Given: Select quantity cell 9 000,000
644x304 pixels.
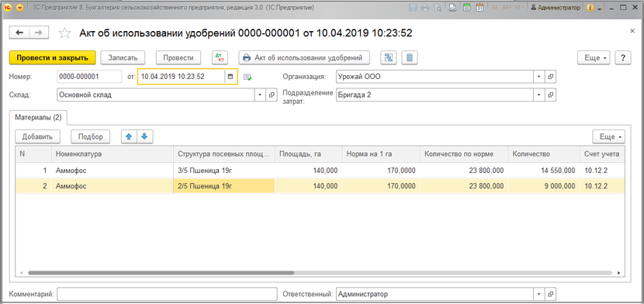Looking at the screenshot, I should click(x=543, y=186).
